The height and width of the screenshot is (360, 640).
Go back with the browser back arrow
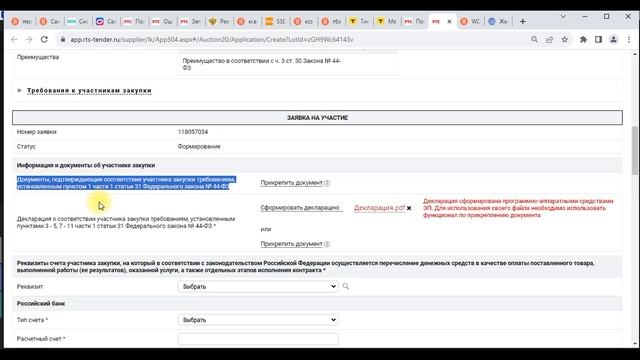pyautogui.click(x=14, y=40)
